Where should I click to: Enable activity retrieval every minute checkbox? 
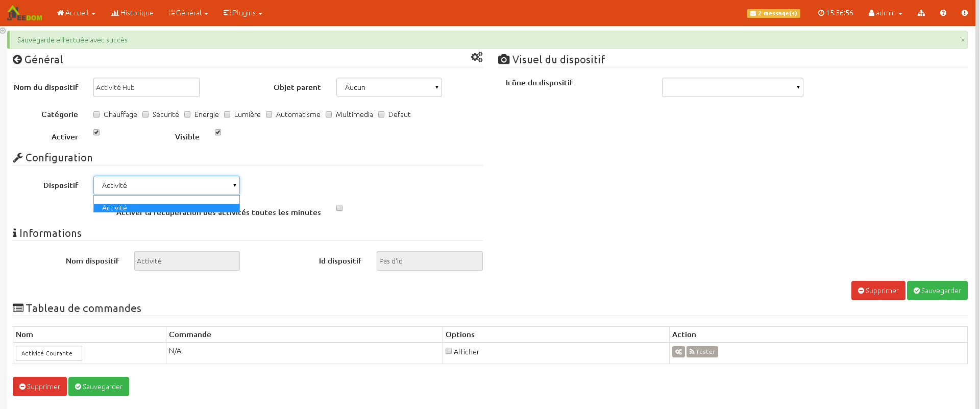[339, 208]
